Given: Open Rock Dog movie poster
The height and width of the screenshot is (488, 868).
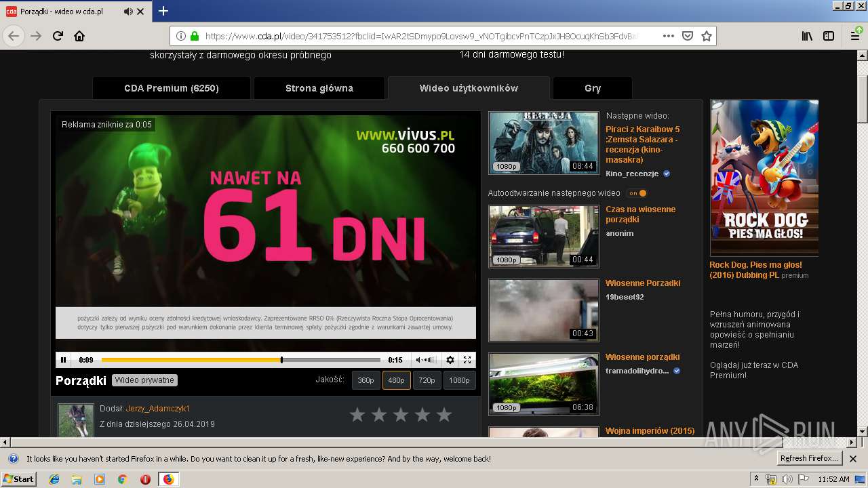Looking at the screenshot, I should [x=764, y=178].
